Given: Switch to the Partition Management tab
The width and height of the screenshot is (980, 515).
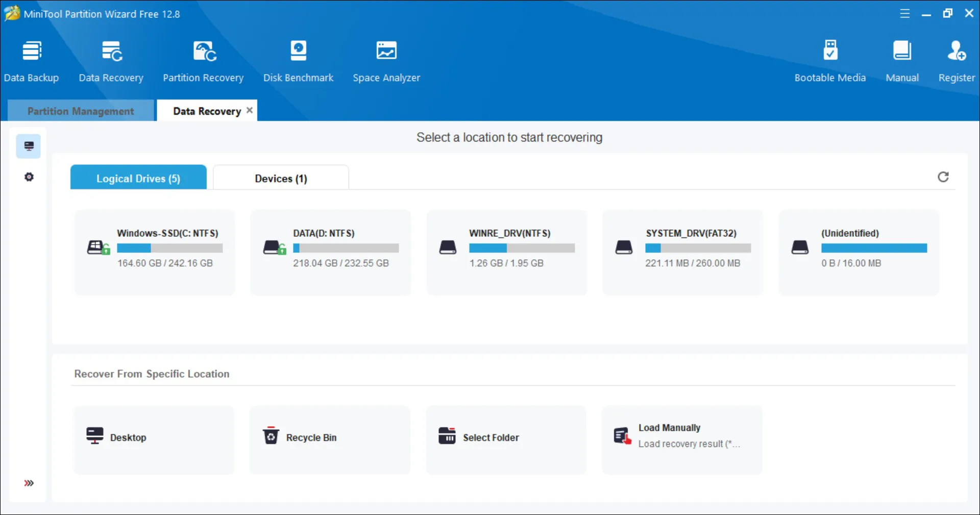Looking at the screenshot, I should [81, 111].
